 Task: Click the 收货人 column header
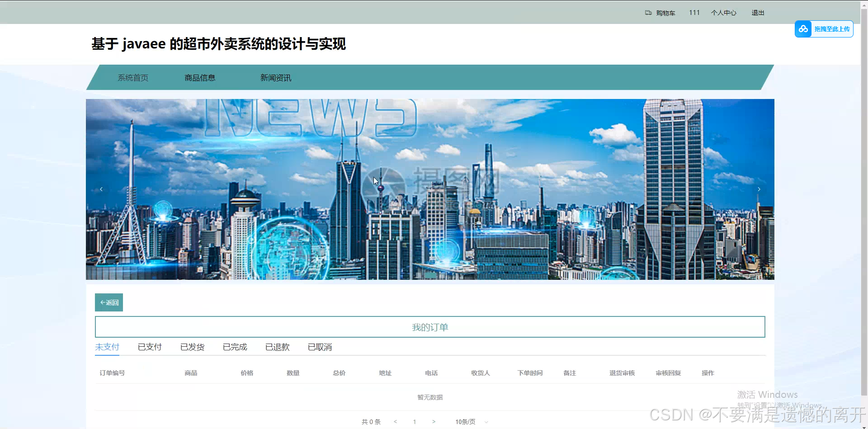pos(481,373)
